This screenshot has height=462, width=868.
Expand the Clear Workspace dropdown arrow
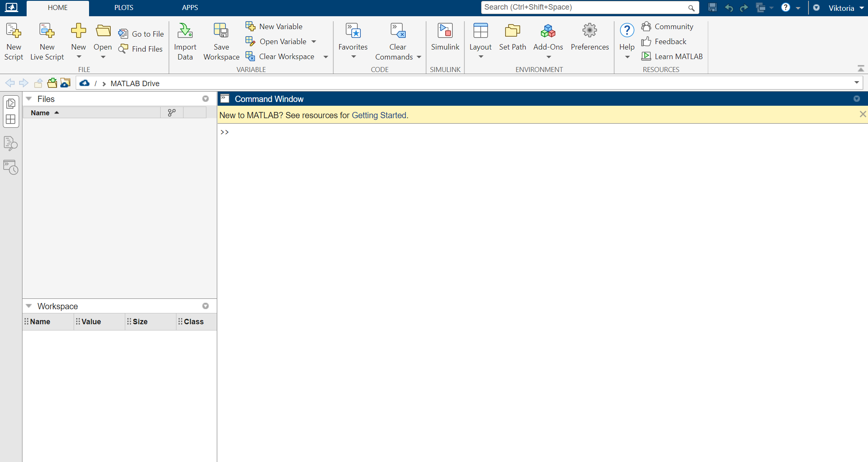tap(325, 57)
